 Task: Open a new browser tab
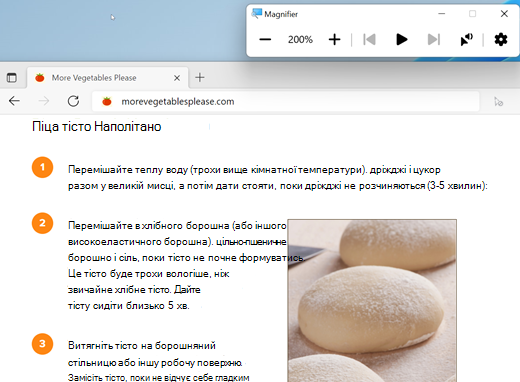point(200,78)
